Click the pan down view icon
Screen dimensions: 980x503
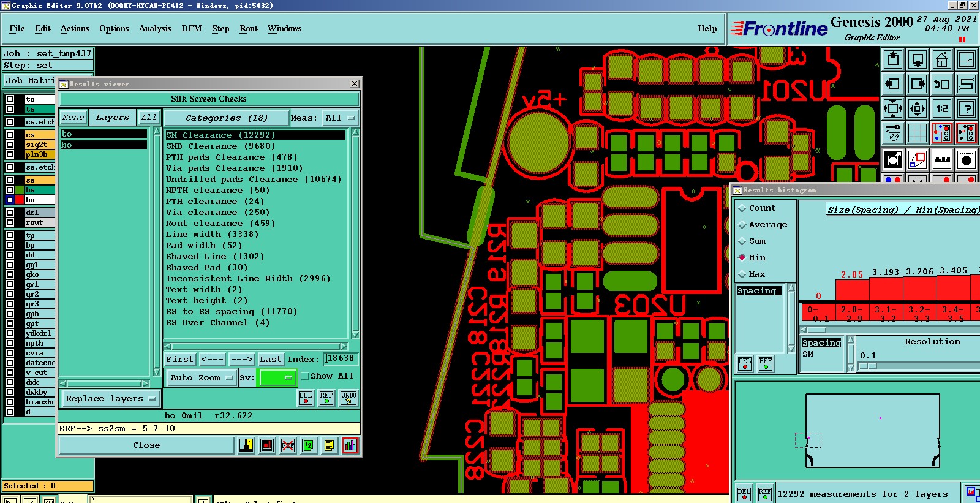click(918, 60)
